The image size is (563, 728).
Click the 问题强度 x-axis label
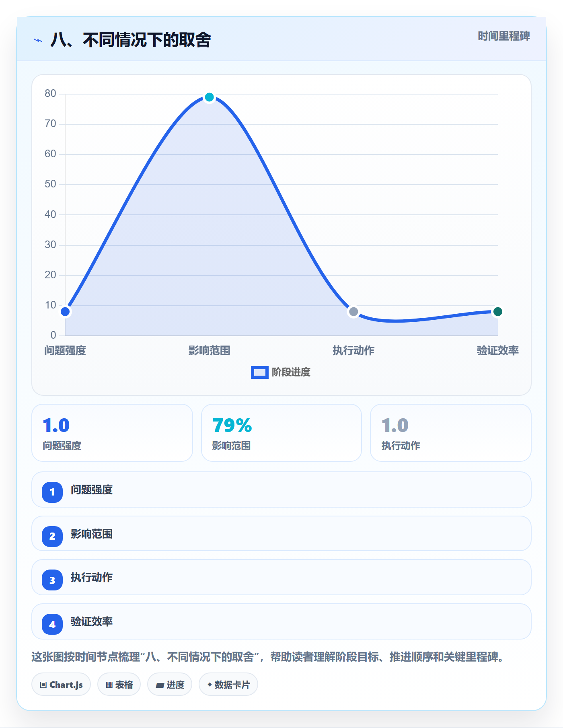[65, 351]
